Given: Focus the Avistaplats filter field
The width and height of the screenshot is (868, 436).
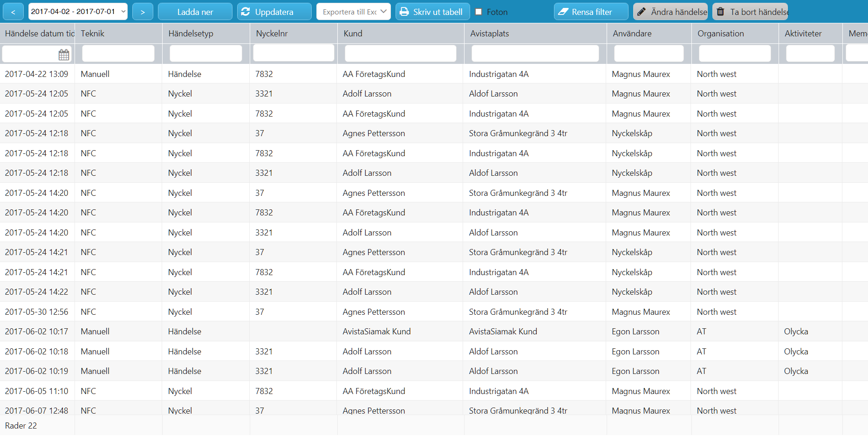Looking at the screenshot, I should (535, 54).
